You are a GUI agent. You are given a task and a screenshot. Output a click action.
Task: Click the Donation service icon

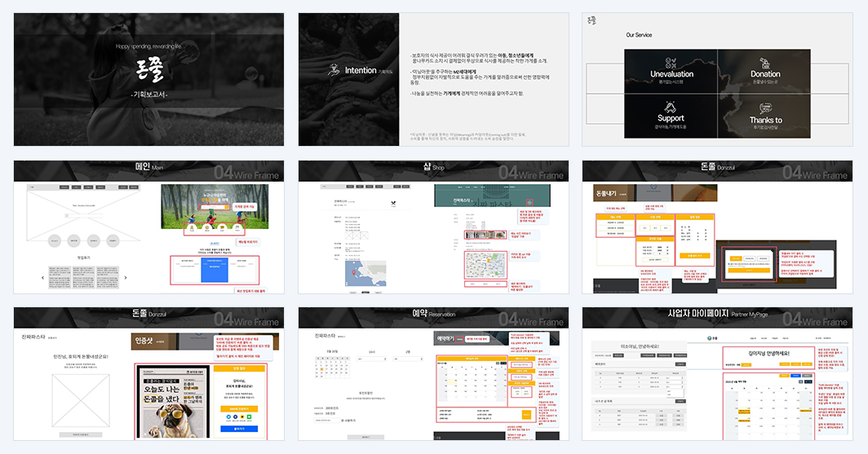(x=765, y=63)
